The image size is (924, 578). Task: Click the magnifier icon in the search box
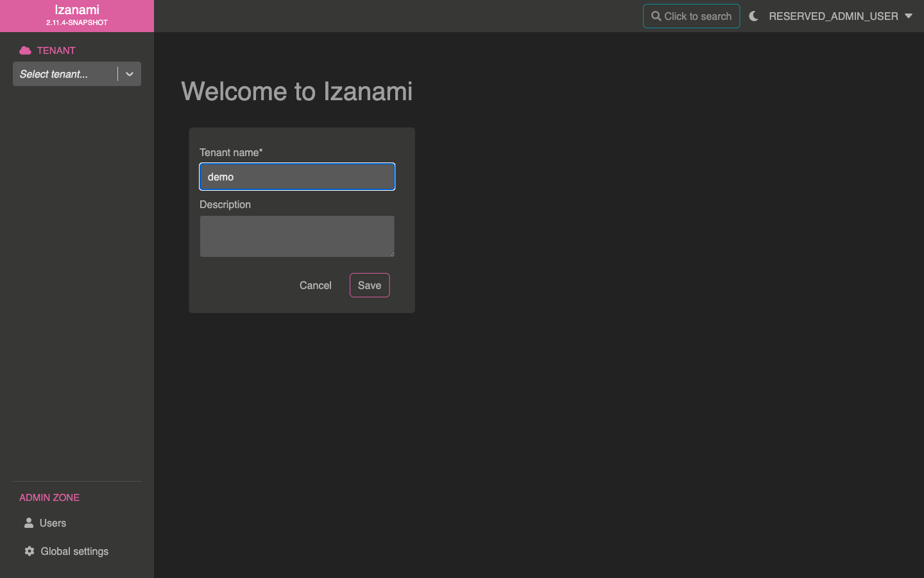[x=656, y=16]
